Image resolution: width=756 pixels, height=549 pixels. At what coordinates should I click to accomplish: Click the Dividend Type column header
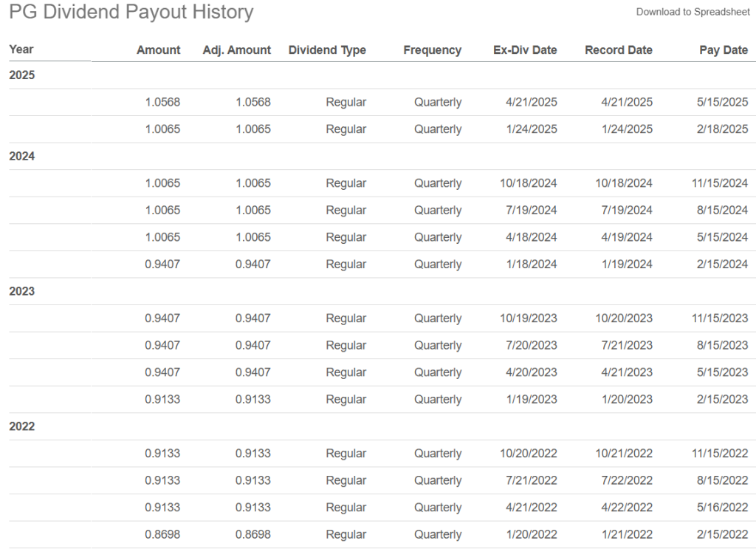click(x=327, y=50)
